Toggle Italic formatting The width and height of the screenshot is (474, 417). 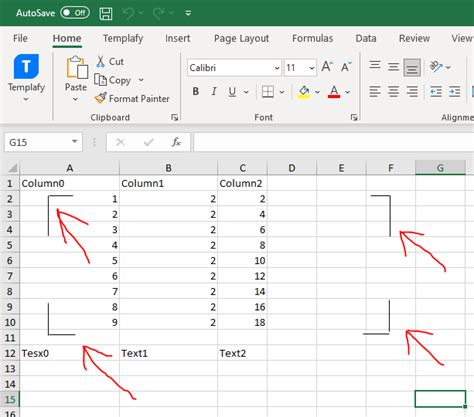(214, 91)
